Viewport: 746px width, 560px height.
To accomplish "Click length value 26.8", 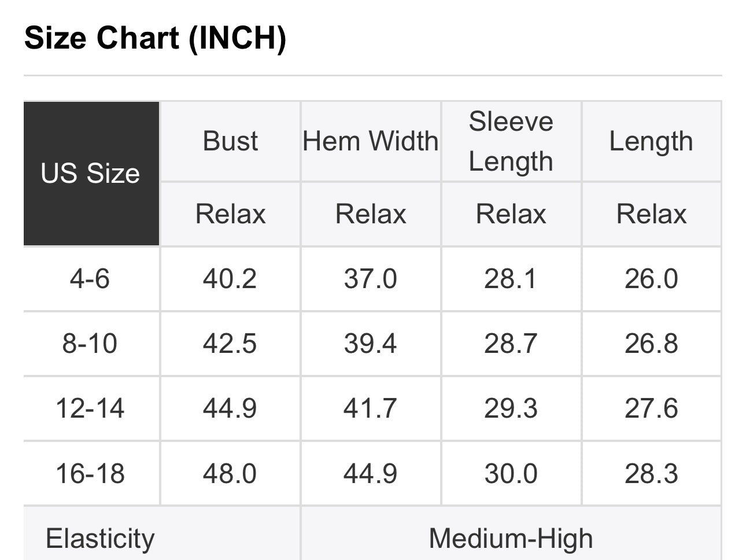I will click(651, 344).
